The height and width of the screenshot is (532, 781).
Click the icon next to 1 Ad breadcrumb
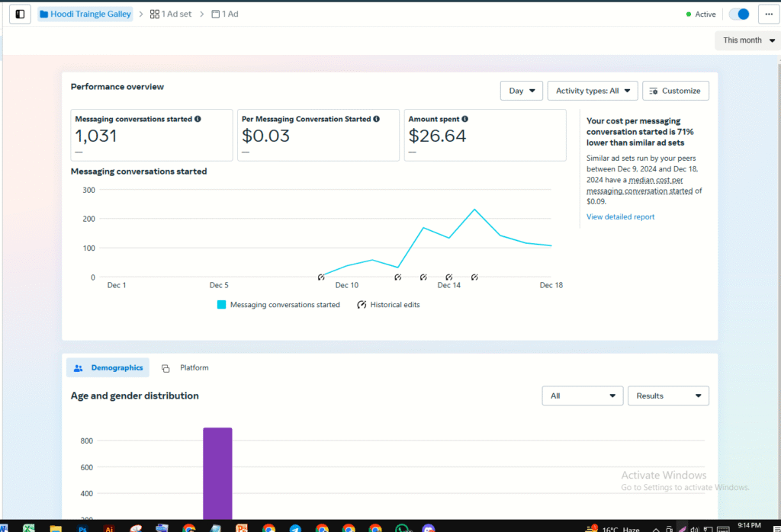pyautogui.click(x=216, y=13)
